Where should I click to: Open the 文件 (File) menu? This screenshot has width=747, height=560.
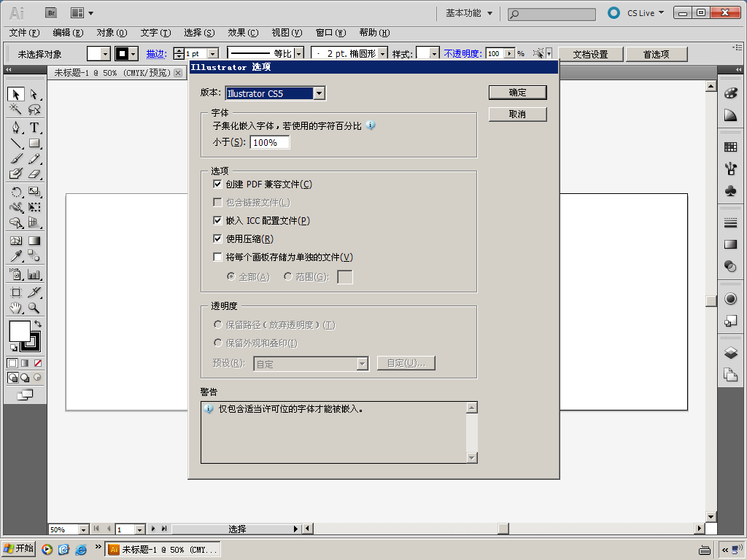pyautogui.click(x=24, y=32)
